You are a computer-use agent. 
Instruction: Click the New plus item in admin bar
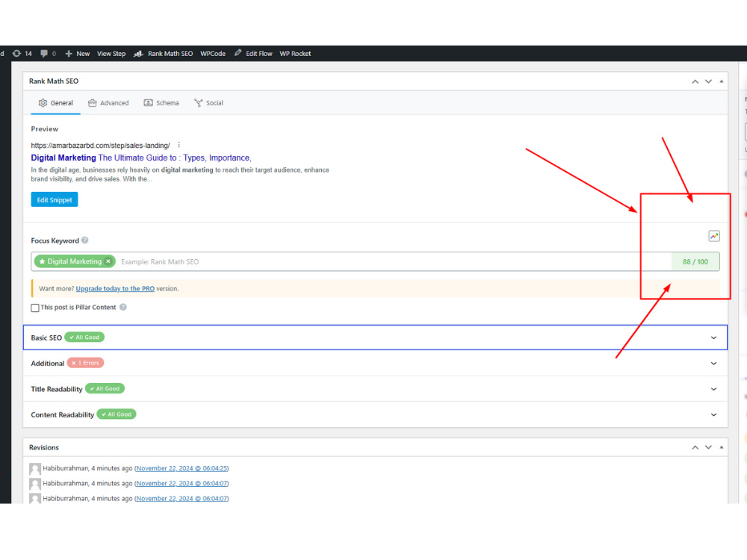pyautogui.click(x=77, y=54)
